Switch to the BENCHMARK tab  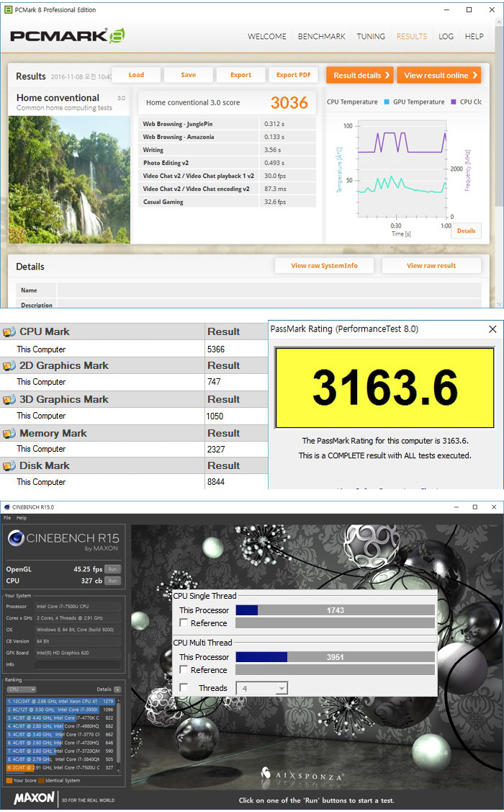(x=321, y=36)
